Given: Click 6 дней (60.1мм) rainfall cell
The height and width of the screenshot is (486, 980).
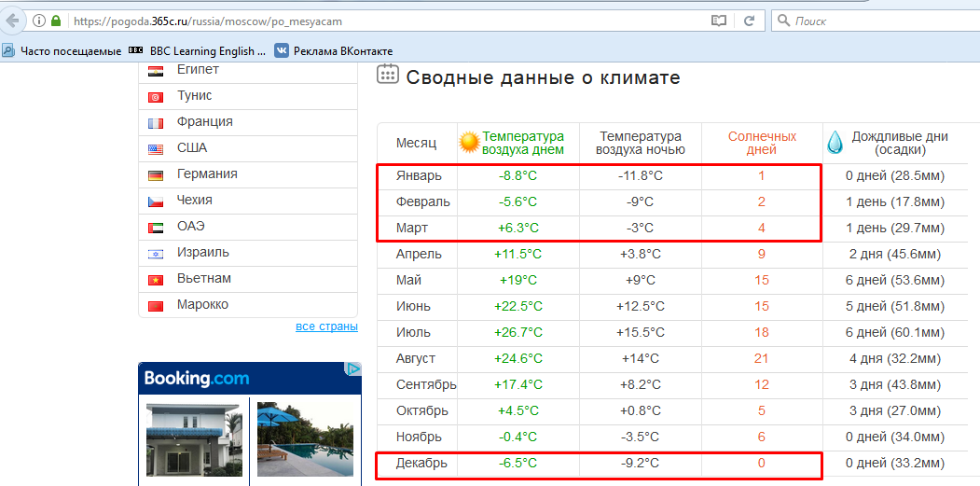Looking at the screenshot, I should (895, 333).
